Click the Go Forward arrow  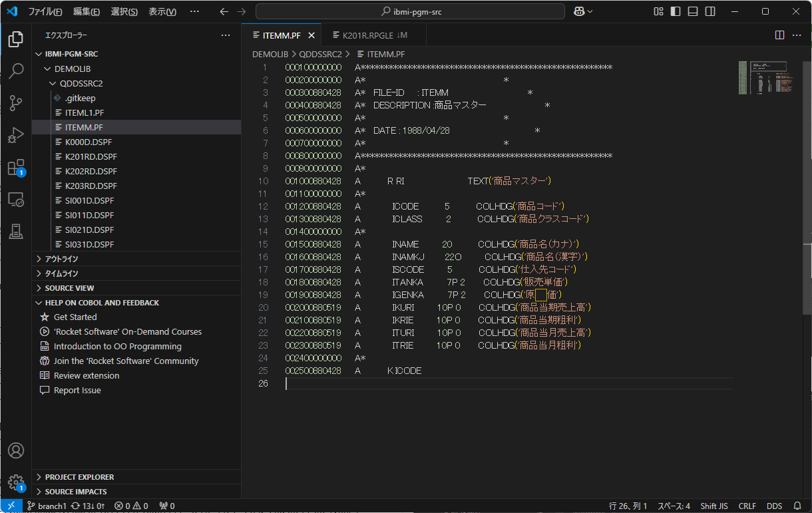pos(242,11)
